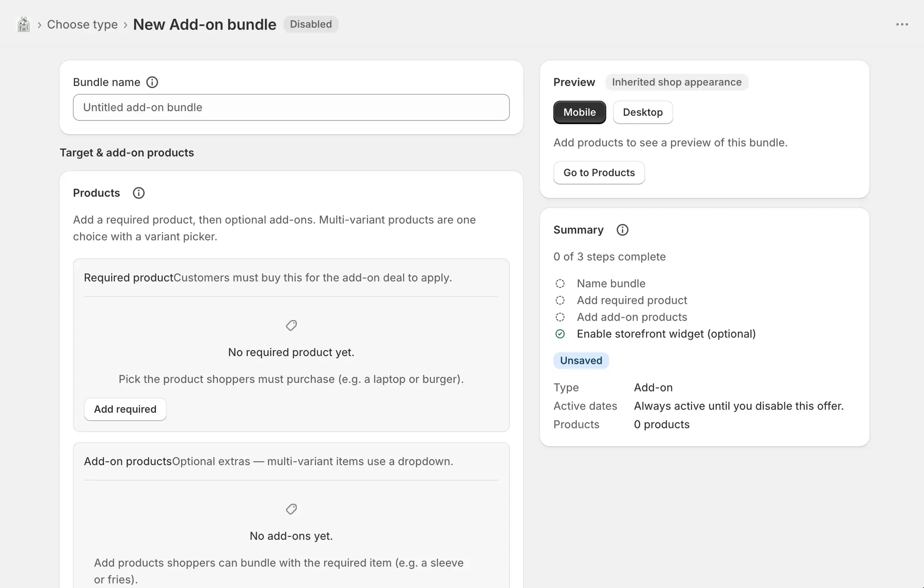Click '0 of 3 steps complete' text
The height and width of the screenshot is (588, 924).
[610, 257]
